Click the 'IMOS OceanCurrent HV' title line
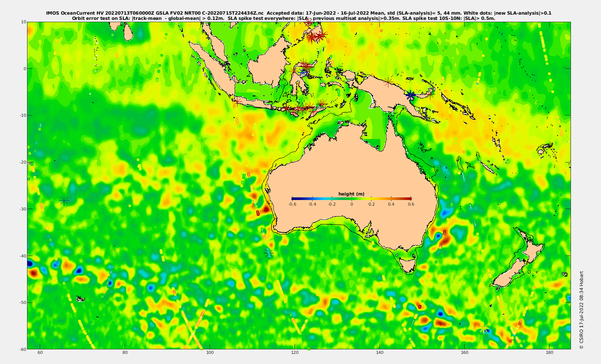 point(299,13)
